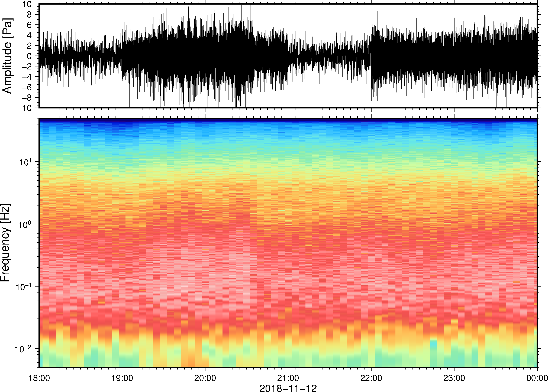Click the dark blue band atop spectrogram
This screenshot has width=548, height=392.
pos(288,120)
